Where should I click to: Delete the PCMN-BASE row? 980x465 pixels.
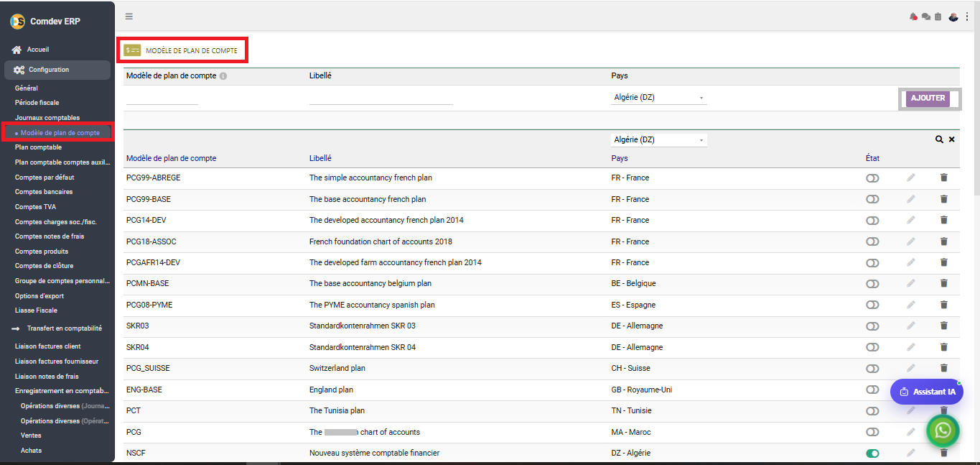(x=944, y=283)
